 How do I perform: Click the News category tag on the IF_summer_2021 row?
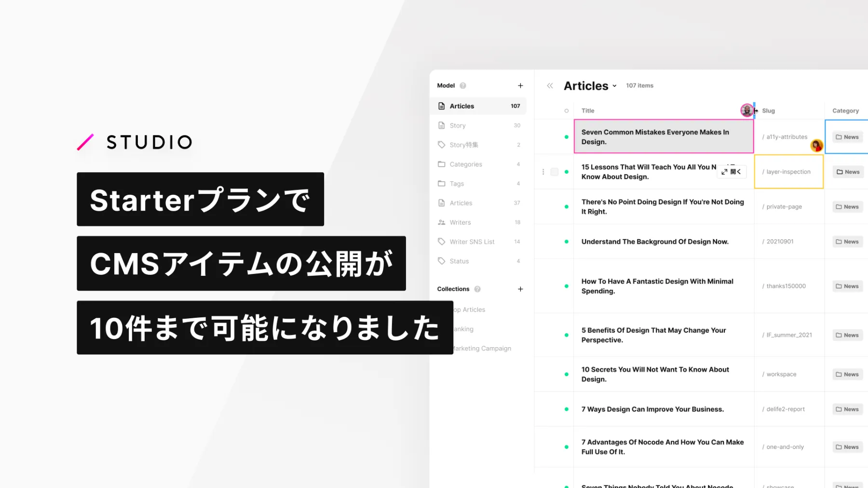click(847, 335)
